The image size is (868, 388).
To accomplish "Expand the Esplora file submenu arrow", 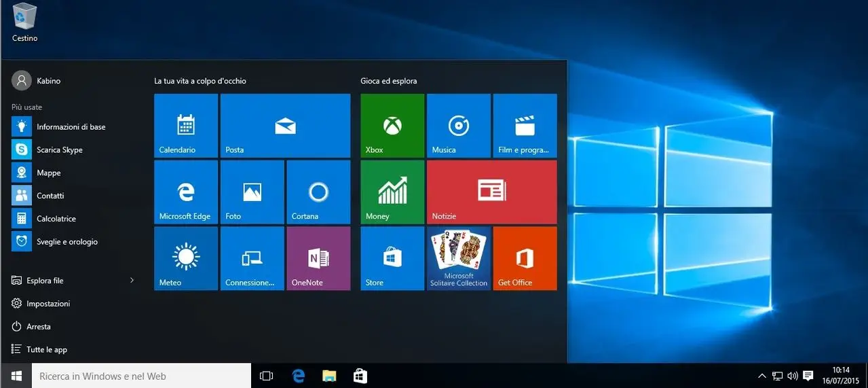I will 132,281.
